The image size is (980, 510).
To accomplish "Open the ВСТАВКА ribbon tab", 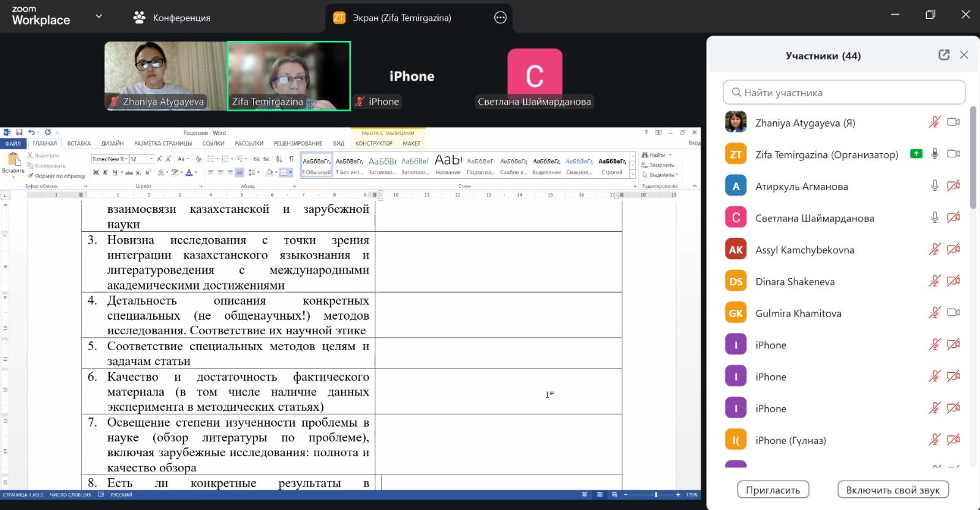I will pos(79,143).
